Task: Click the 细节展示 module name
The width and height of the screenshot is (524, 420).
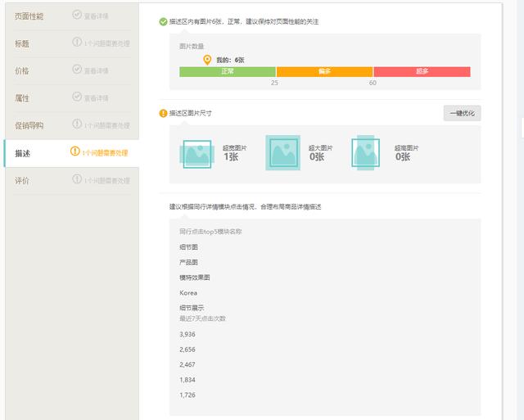Action: pyautogui.click(x=192, y=308)
